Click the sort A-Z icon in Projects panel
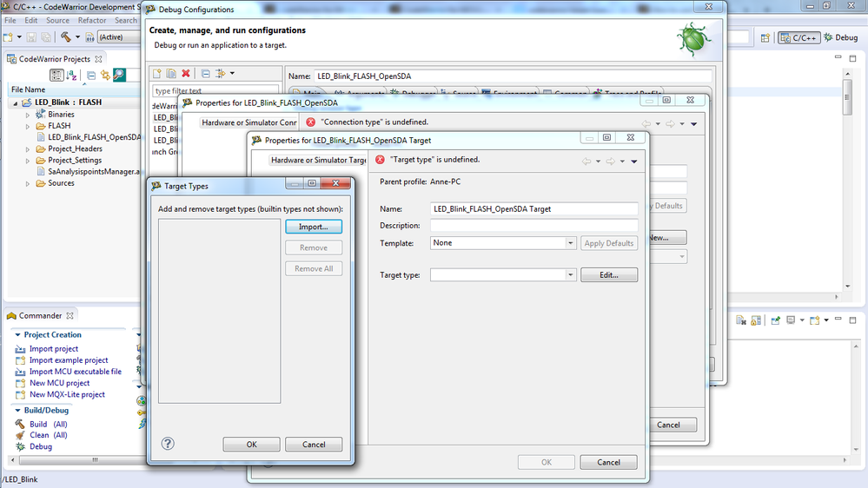868x488 pixels. pyautogui.click(x=71, y=75)
